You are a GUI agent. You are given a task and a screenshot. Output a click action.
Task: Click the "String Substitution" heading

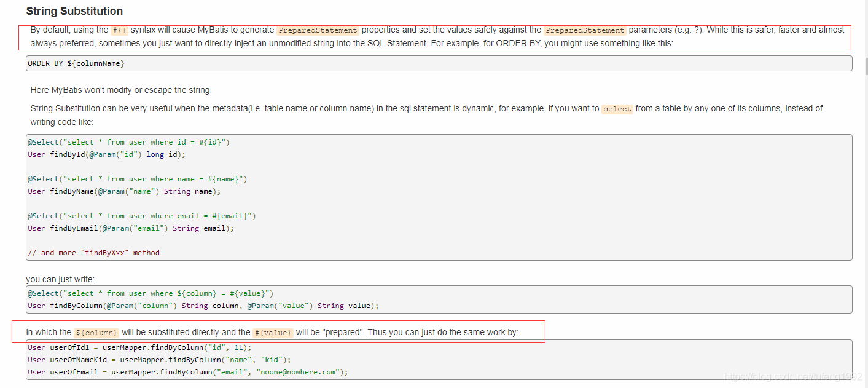(x=74, y=11)
